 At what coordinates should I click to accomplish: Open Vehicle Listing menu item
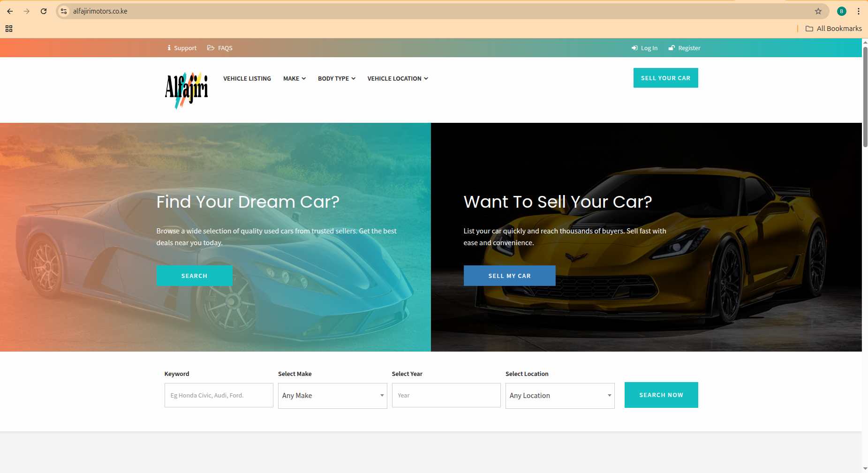(247, 78)
